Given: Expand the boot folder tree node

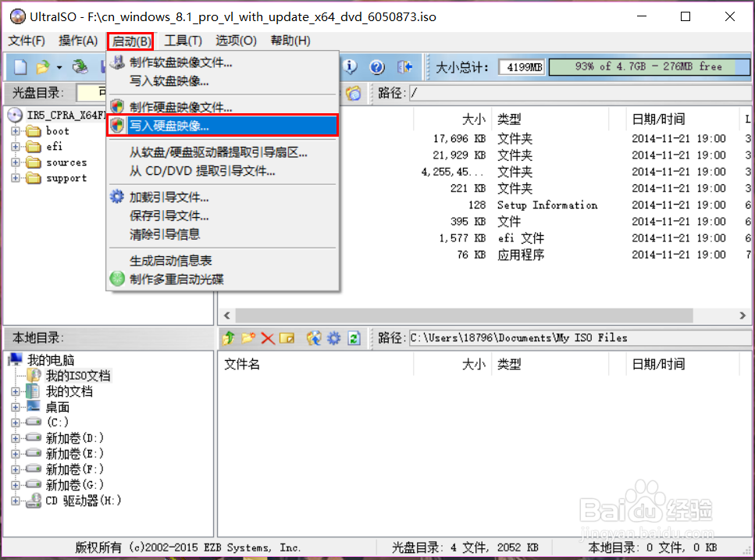Looking at the screenshot, I should [x=16, y=131].
